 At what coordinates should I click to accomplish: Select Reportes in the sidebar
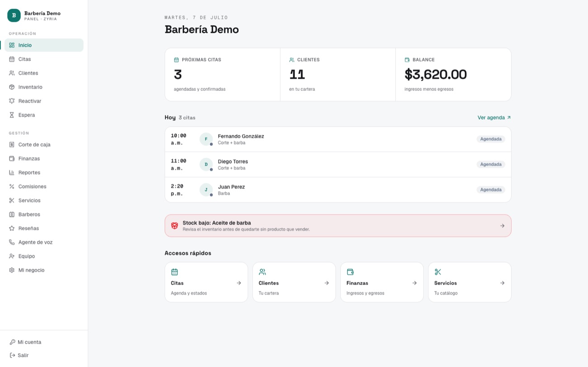click(x=44, y=173)
